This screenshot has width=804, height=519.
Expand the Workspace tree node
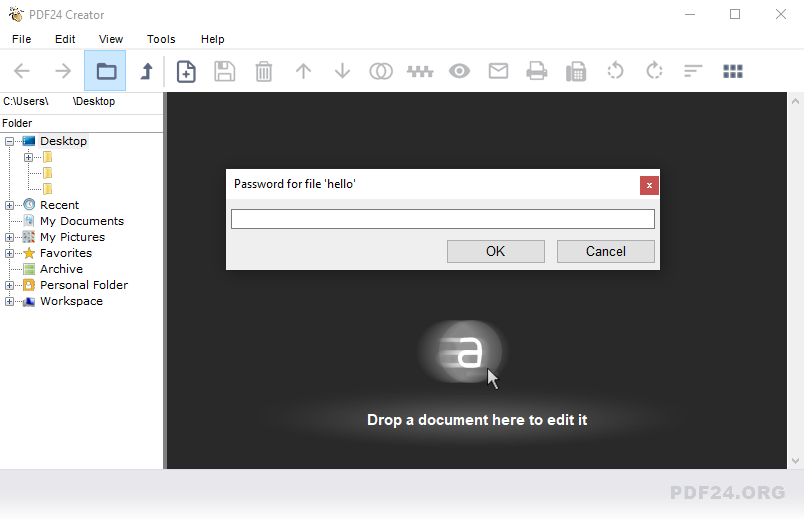tap(9, 302)
